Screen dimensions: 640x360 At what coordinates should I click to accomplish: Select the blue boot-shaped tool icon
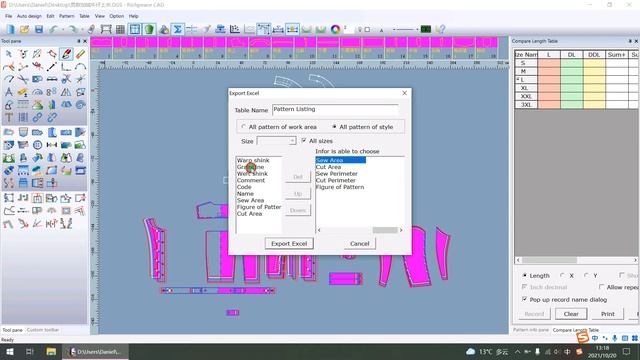point(51,132)
